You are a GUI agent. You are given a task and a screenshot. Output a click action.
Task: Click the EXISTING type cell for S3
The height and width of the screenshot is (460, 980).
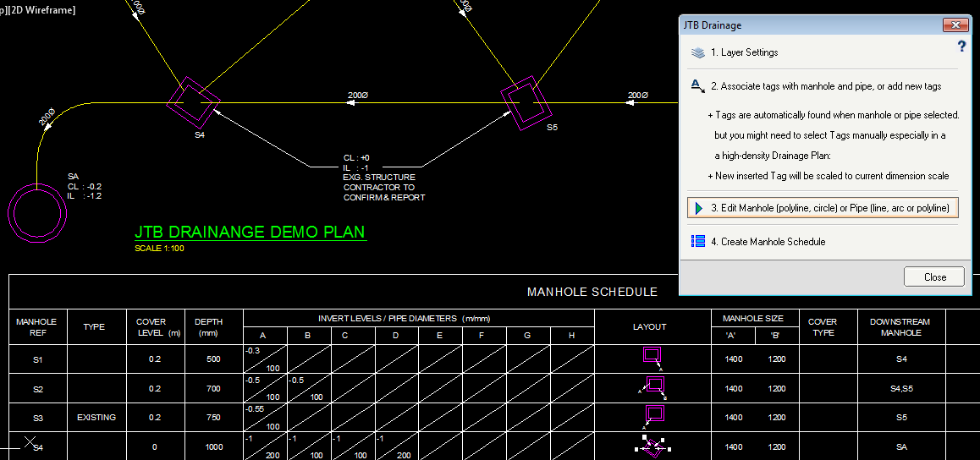[x=96, y=417]
